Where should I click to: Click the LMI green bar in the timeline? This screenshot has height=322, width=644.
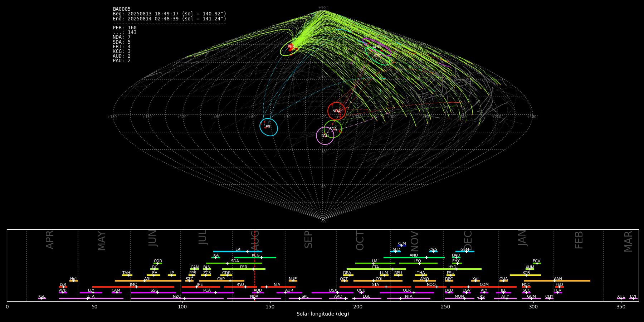375,263
